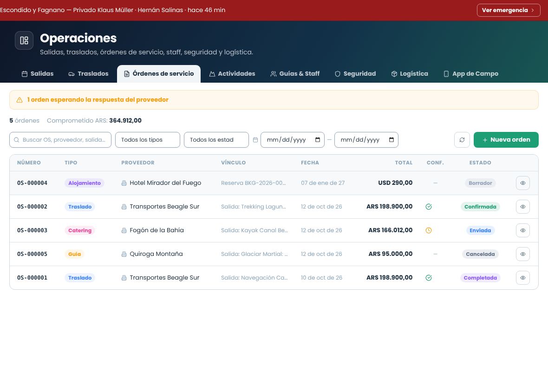The image size is (548, 392).
Task: Select the Guías & Staff tab
Action: (x=295, y=74)
